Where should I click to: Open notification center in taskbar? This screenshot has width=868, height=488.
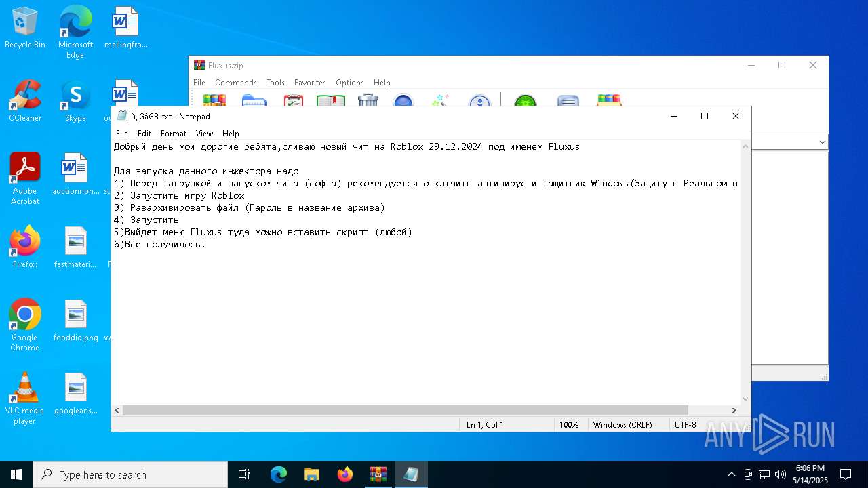coord(846,474)
